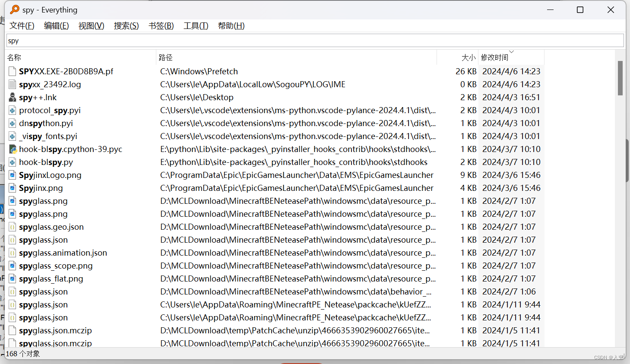Click the date "2024/4/3 16:51"
Screen dimensions: 630x364
(511, 97)
